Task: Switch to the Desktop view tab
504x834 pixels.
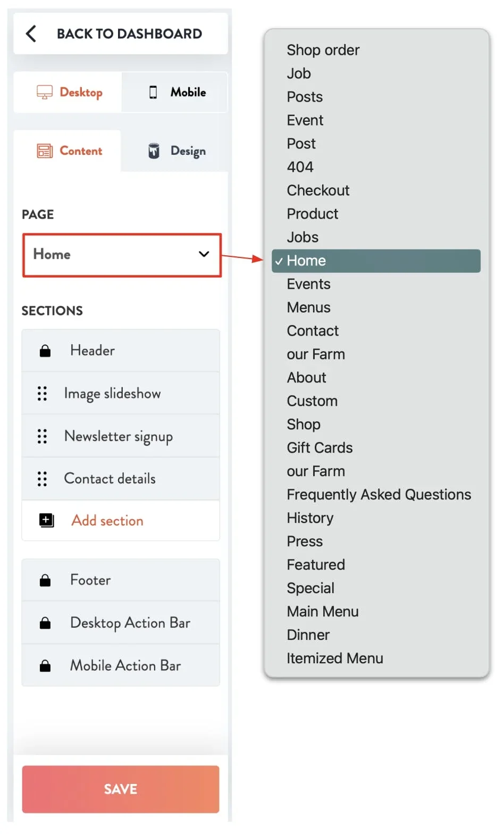Action: click(68, 92)
